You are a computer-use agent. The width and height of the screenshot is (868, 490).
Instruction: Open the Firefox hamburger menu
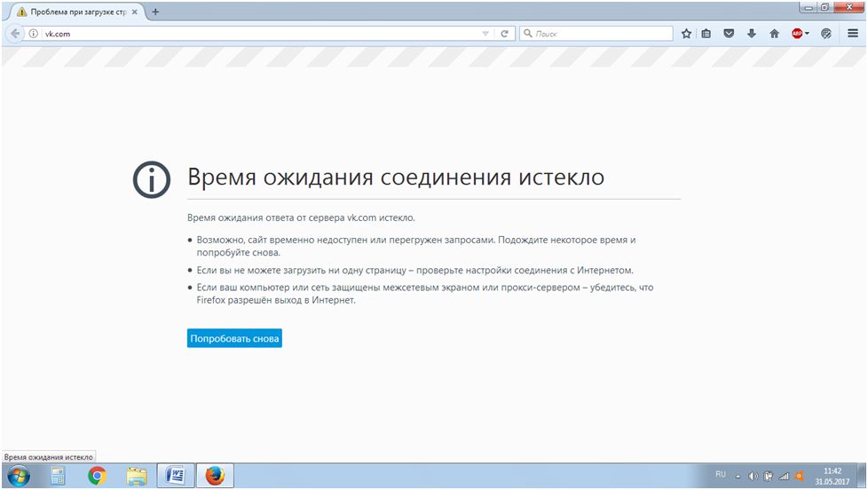pyautogui.click(x=853, y=34)
